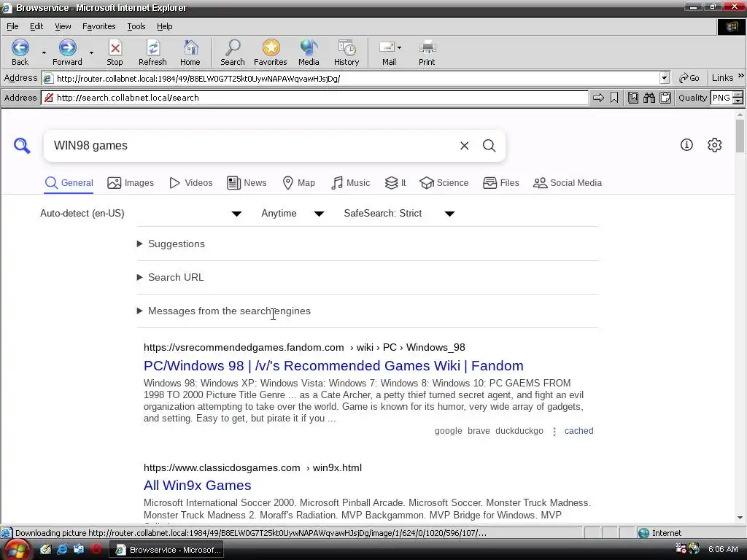Switch to the Files tab

(x=500, y=183)
